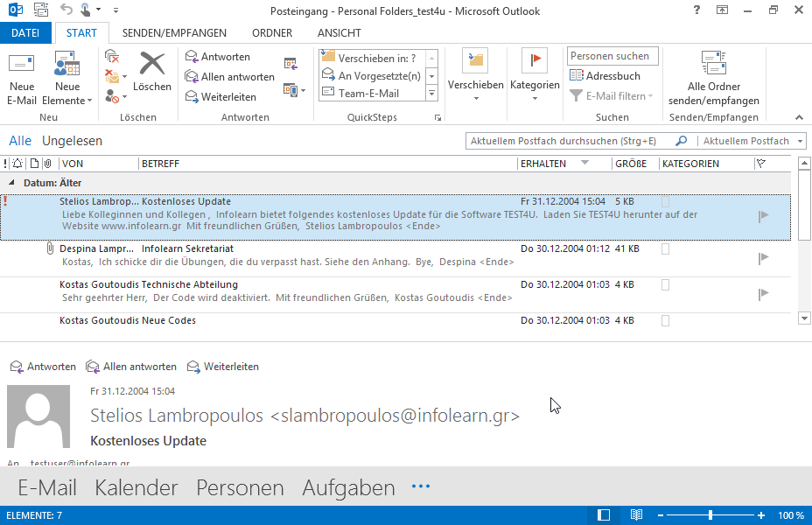Screen dimensions: 812x525
Task: Switch to the ANSICHT tab
Action: pyautogui.click(x=339, y=32)
